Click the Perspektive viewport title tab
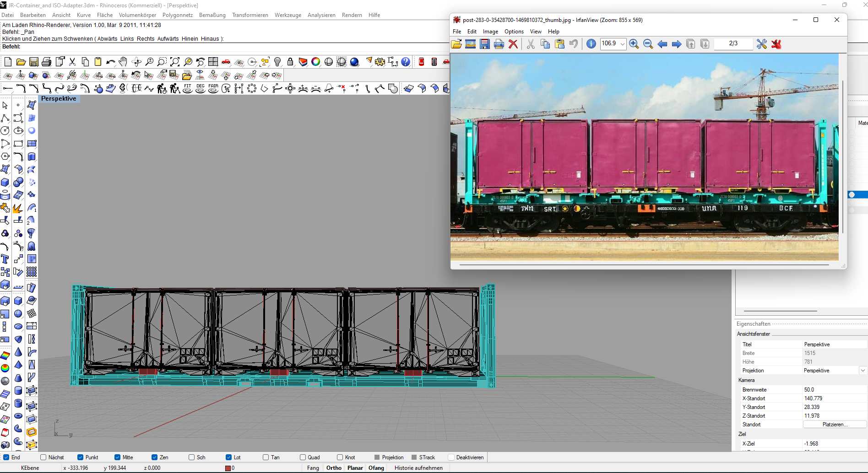Viewport: 868px width, 473px height. pos(59,98)
